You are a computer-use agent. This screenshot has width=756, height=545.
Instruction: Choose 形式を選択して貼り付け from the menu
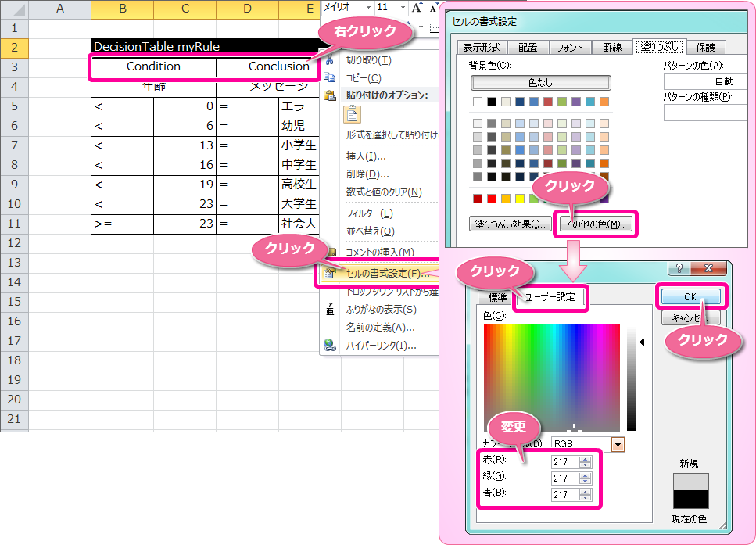392,135
